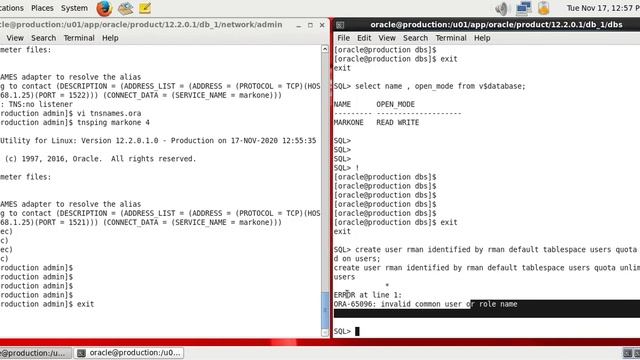Click the left terminal scrollbar thumb

click(x=325, y=310)
